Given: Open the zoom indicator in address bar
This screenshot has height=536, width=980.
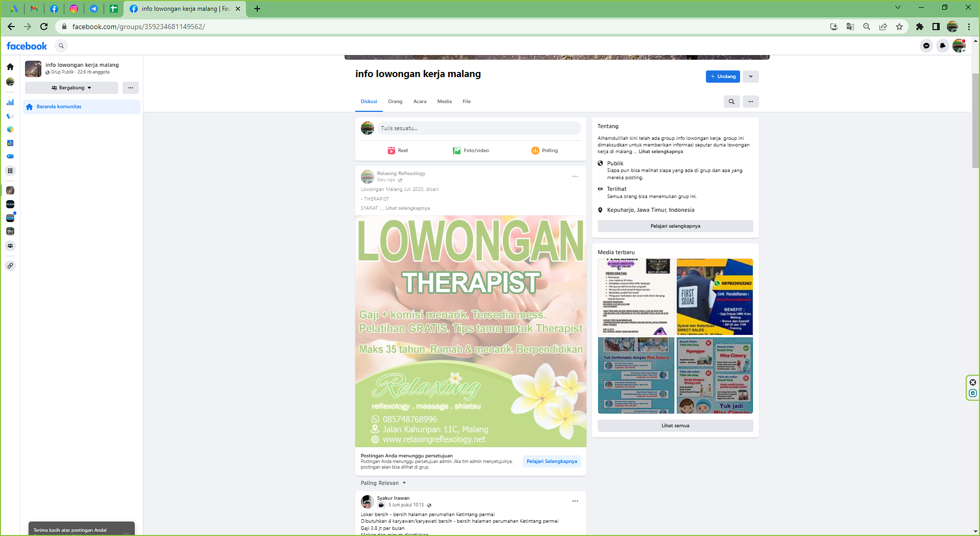Looking at the screenshot, I should (867, 27).
